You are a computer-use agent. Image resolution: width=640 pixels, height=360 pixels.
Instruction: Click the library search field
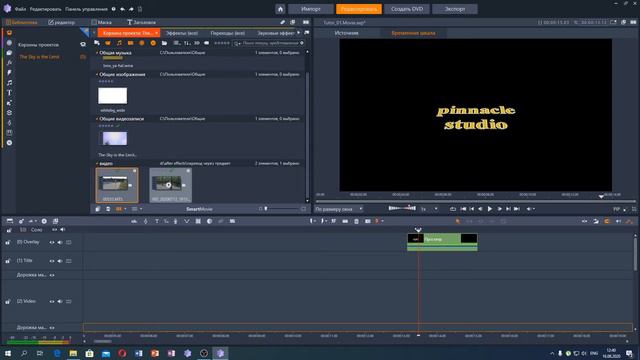(269, 43)
